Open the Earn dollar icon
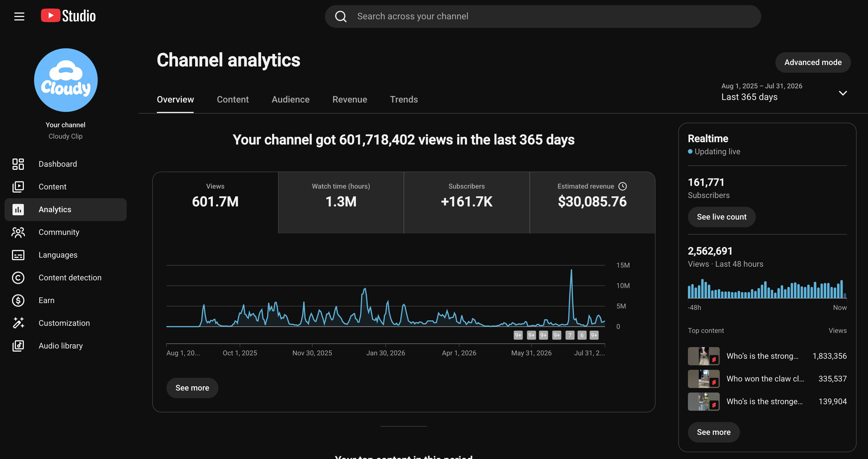Image resolution: width=868 pixels, height=459 pixels. [18, 300]
